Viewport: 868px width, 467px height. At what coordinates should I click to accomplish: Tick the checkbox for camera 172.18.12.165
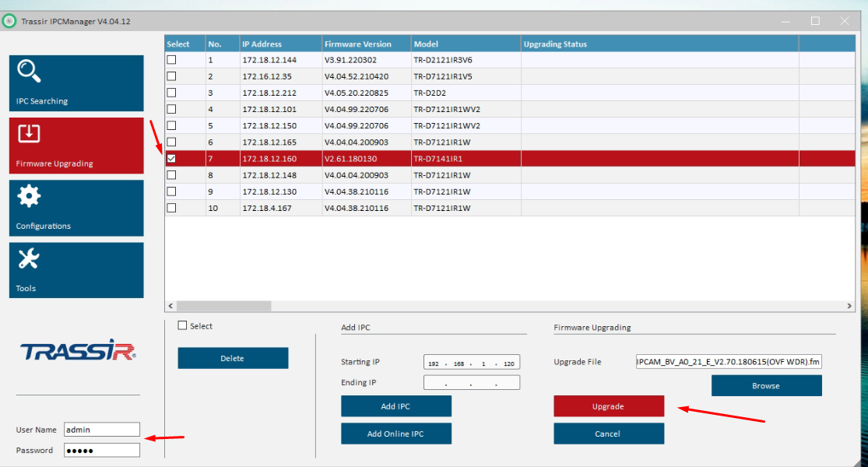pos(171,142)
